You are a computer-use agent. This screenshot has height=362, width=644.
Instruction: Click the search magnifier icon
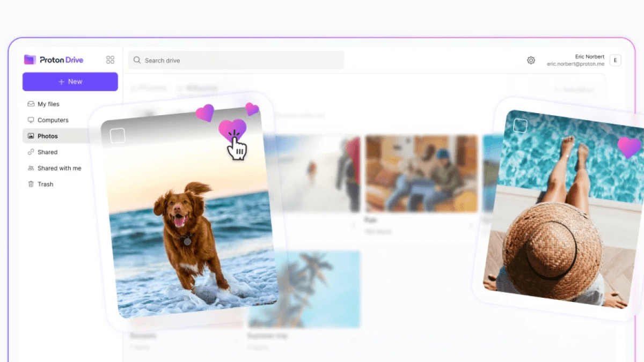pos(137,60)
